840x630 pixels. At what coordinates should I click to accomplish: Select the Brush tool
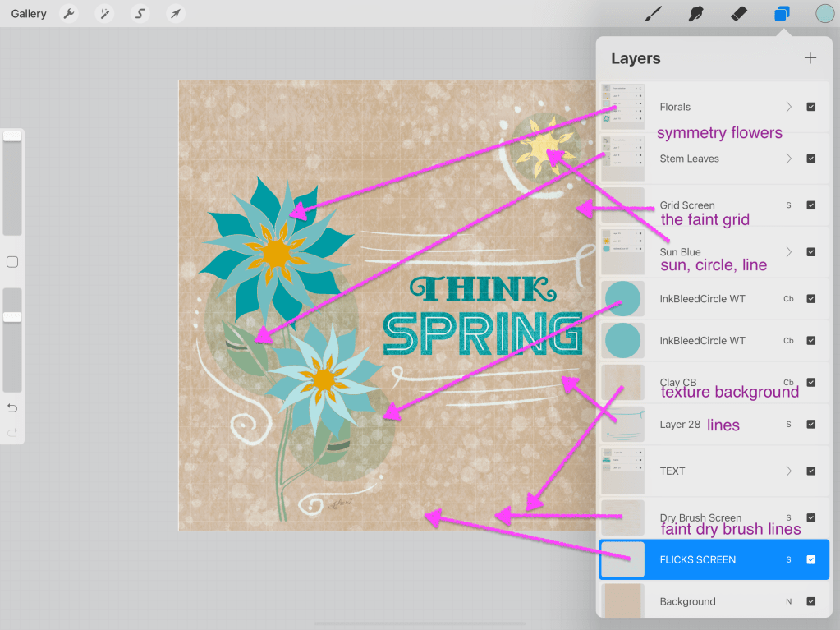[654, 14]
